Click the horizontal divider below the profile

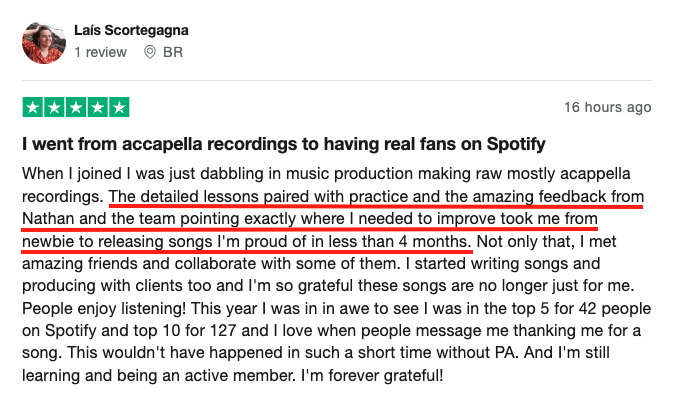(337, 80)
